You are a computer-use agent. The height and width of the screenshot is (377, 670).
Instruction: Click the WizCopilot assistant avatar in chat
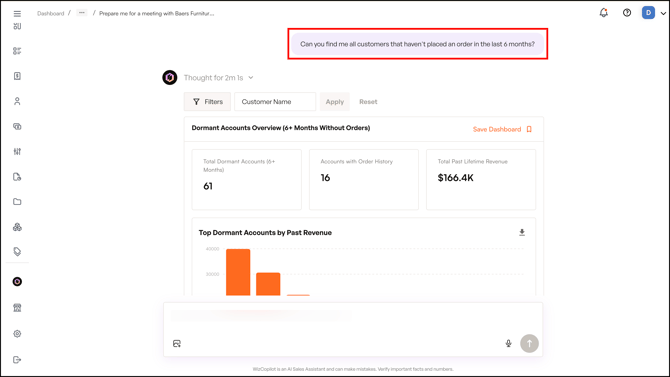tap(170, 77)
